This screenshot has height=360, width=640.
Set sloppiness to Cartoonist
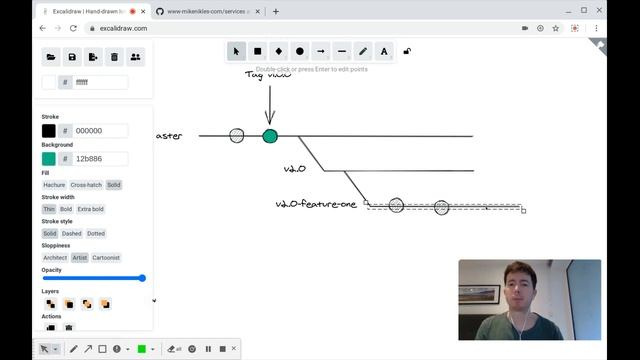click(x=106, y=258)
